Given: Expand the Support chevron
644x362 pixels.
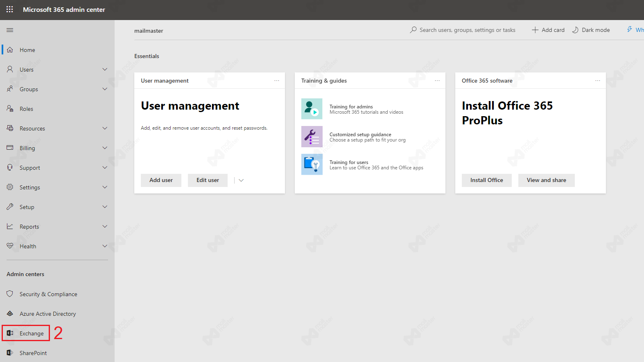Looking at the screenshot, I should coord(105,167).
